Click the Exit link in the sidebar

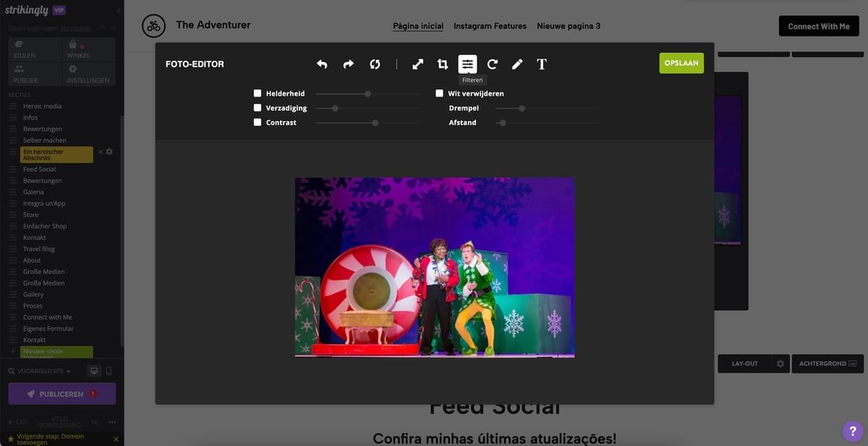(18, 422)
